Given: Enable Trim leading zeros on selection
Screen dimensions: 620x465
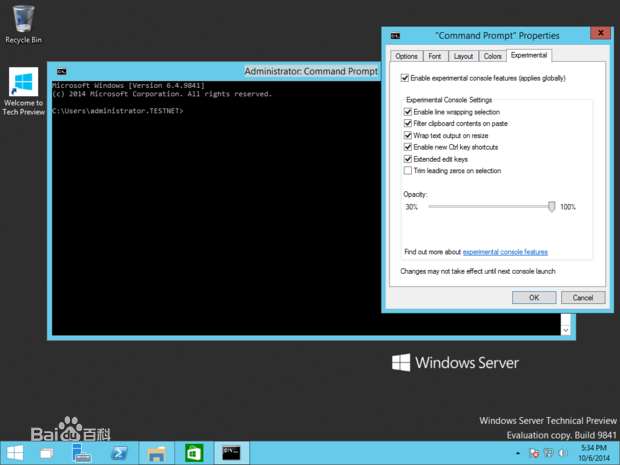Looking at the screenshot, I should pos(408,171).
